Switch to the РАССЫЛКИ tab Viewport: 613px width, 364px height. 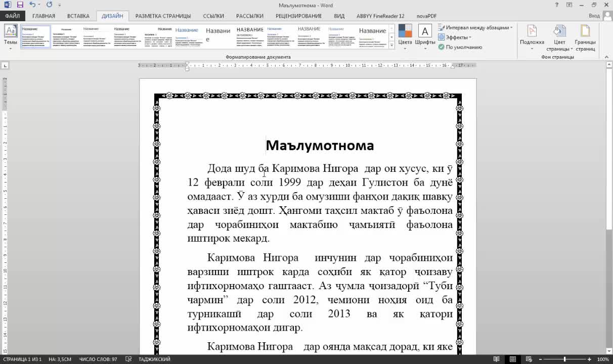pyautogui.click(x=250, y=16)
